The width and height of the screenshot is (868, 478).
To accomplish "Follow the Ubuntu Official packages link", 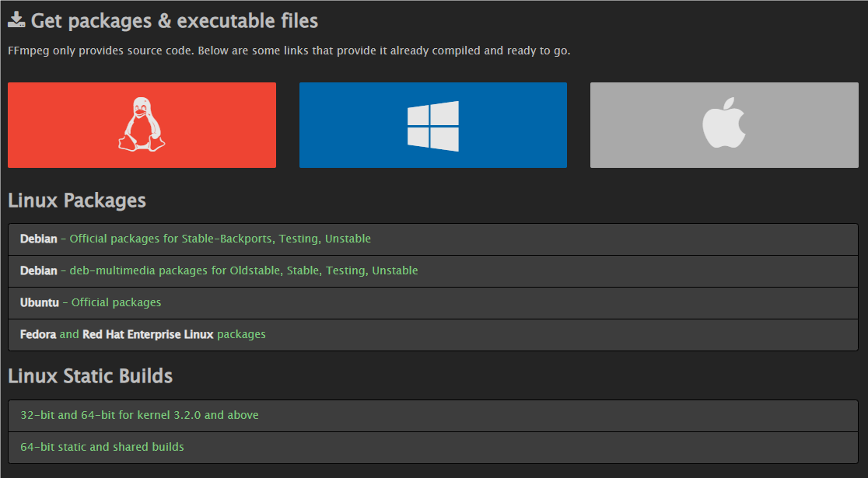I will pos(116,302).
